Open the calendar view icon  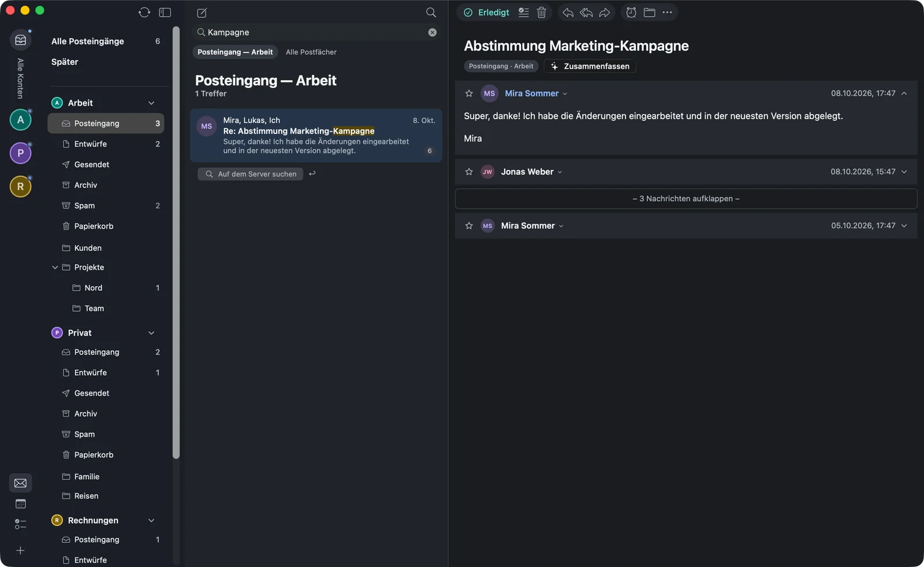coord(21,504)
